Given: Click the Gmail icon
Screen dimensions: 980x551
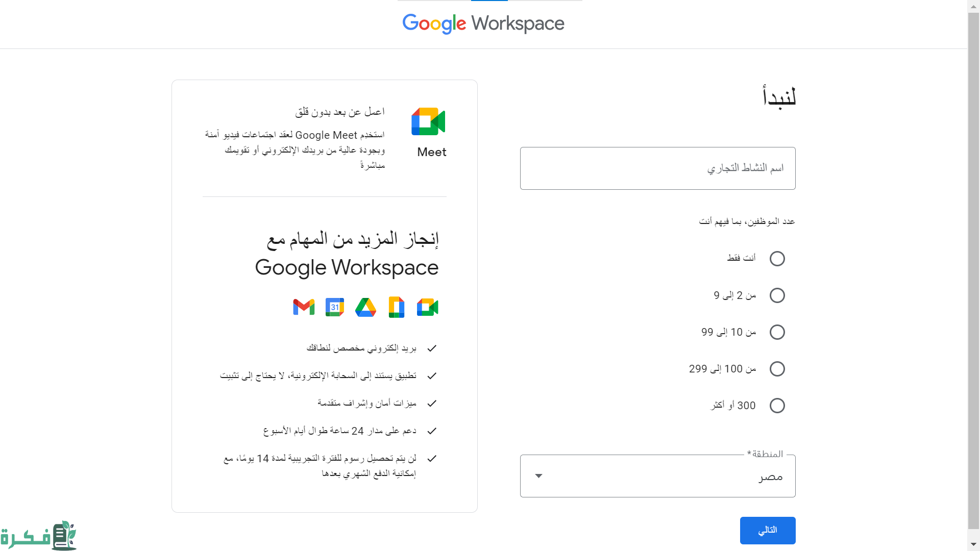Looking at the screenshot, I should (x=304, y=307).
